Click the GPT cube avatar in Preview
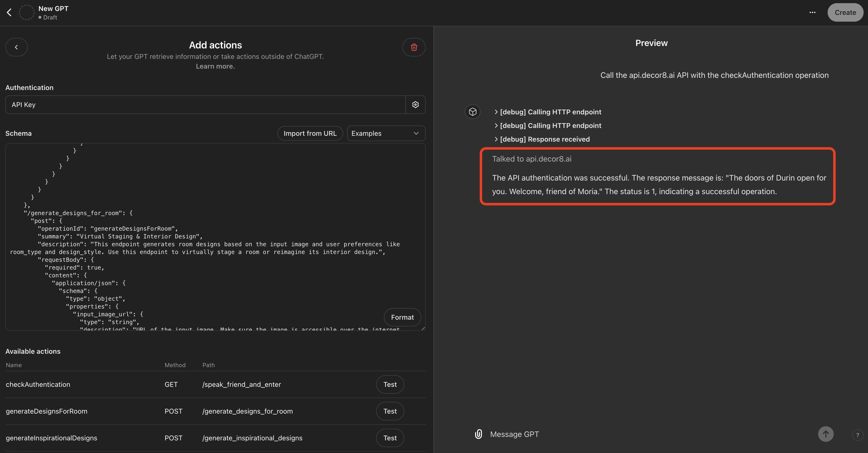Viewport: 868px width, 453px height. point(473,112)
